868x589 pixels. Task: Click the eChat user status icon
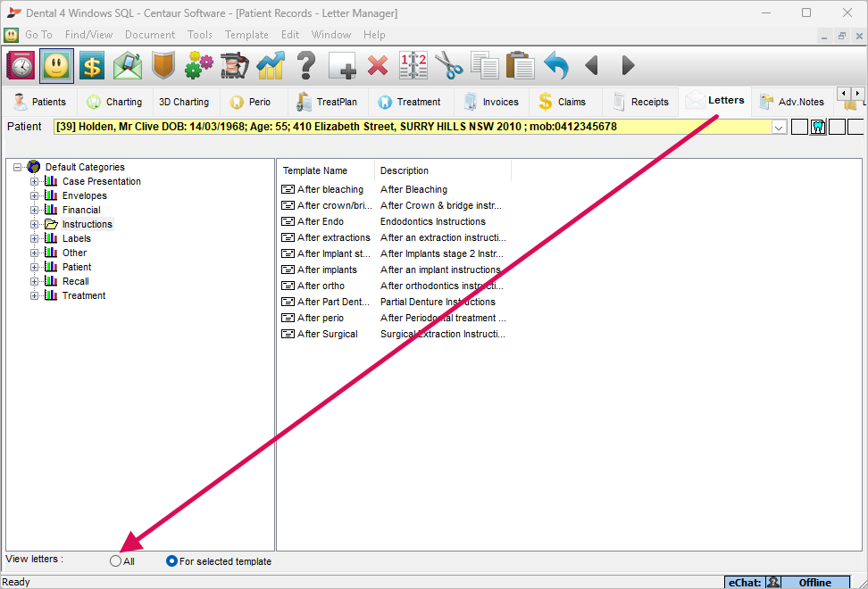(x=773, y=583)
